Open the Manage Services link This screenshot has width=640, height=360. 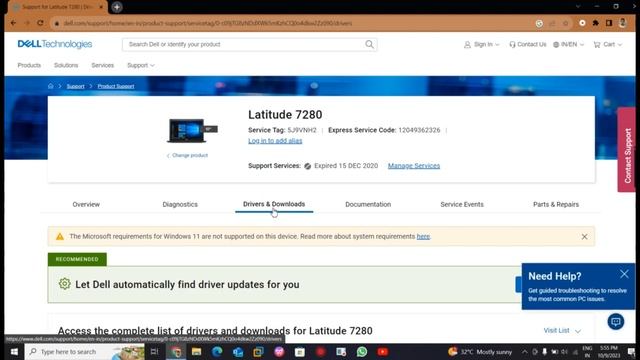click(414, 166)
